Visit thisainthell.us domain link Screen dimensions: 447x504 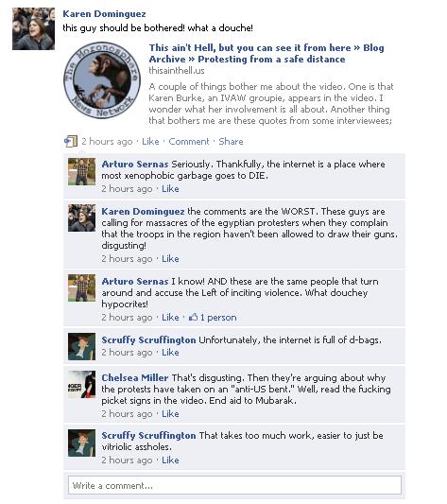pos(177,70)
